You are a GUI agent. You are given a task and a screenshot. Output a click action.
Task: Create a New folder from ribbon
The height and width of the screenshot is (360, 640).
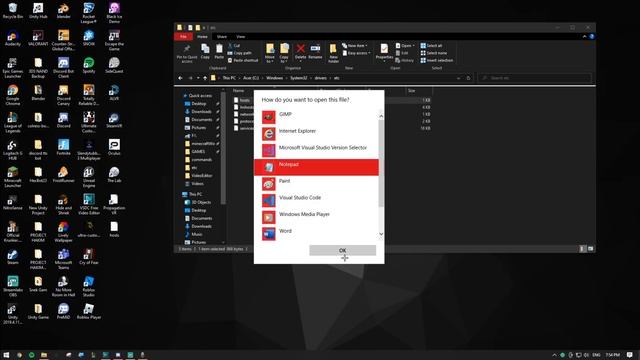coord(333,53)
